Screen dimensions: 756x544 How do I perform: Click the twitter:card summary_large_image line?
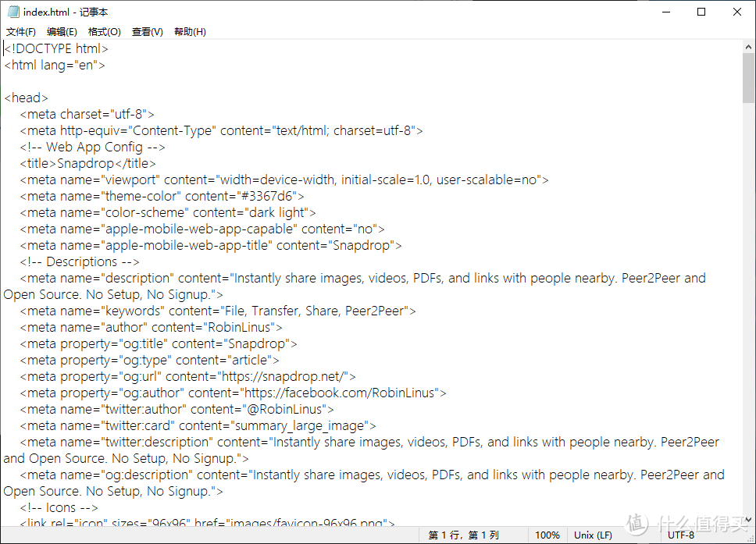pos(198,425)
